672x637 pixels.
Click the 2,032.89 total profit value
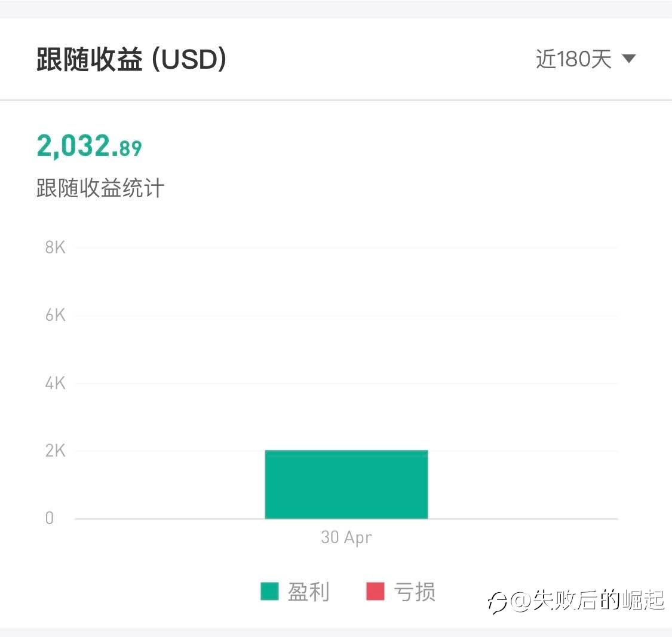coord(89,146)
